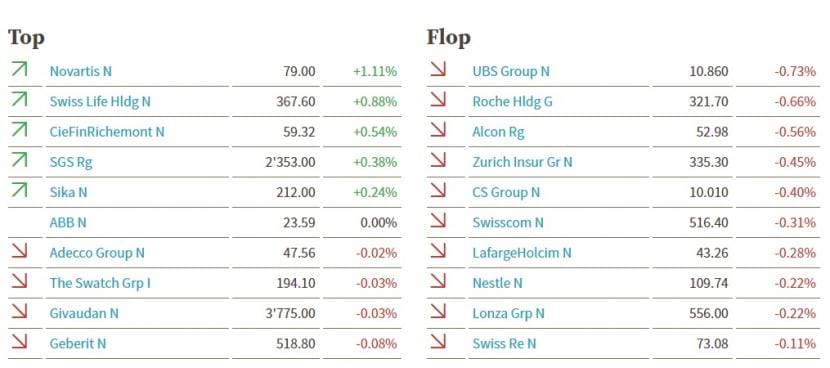Open the CieFinRichemont N stock page
The width and height of the screenshot is (830, 368).
(x=107, y=132)
